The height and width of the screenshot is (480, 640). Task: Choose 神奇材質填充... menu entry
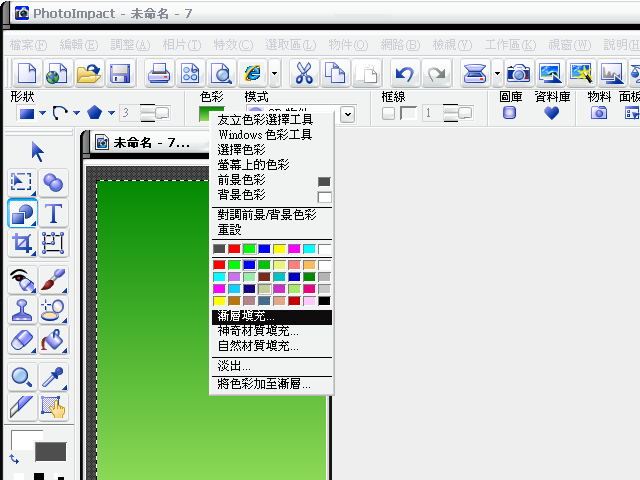pos(272,331)
